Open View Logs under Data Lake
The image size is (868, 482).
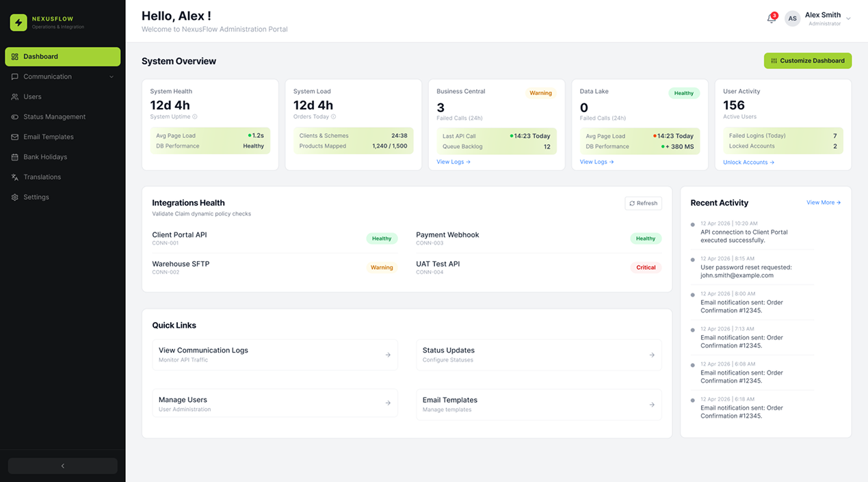597,162
